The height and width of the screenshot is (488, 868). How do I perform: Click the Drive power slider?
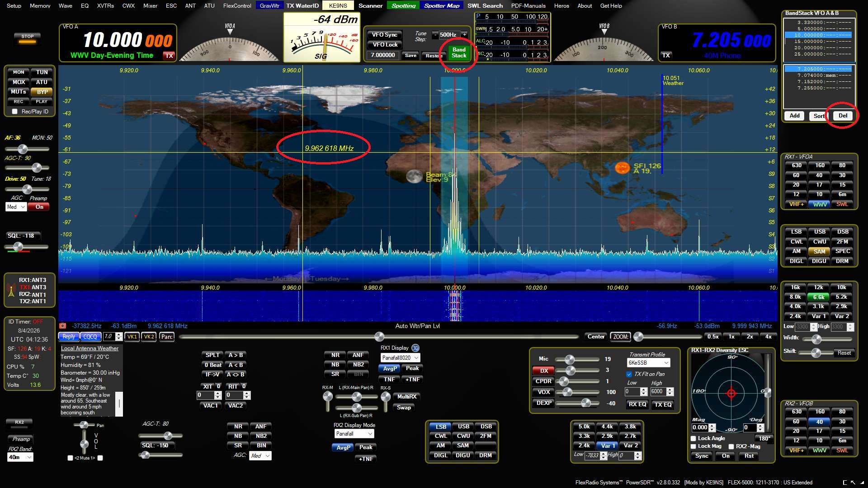pos(28,189)
